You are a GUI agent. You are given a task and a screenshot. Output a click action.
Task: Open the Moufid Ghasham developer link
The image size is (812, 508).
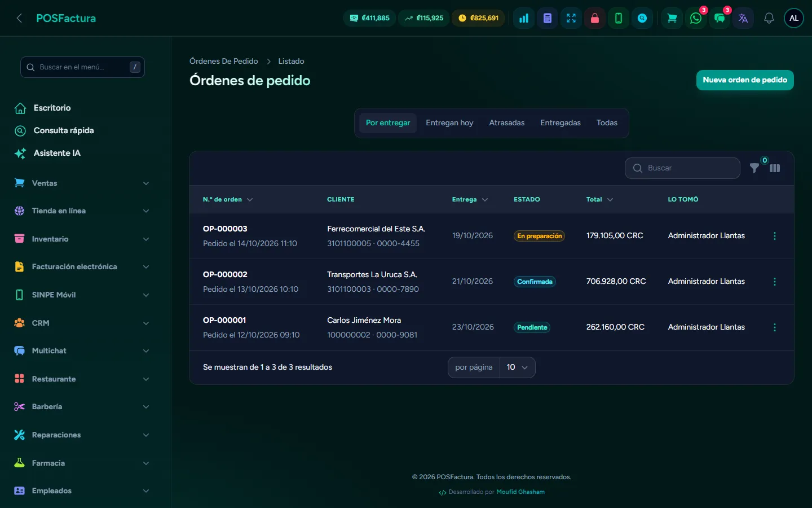tap(520, 492)
